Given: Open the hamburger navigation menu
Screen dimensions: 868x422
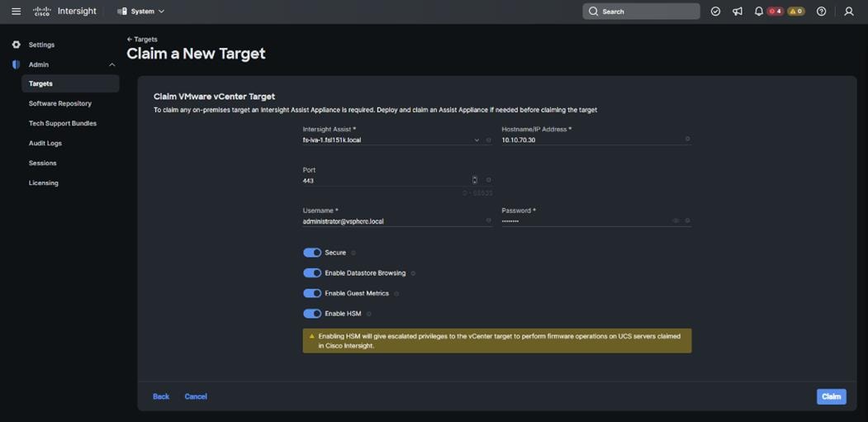Looking at the screenshot, I should coord(16,12).
